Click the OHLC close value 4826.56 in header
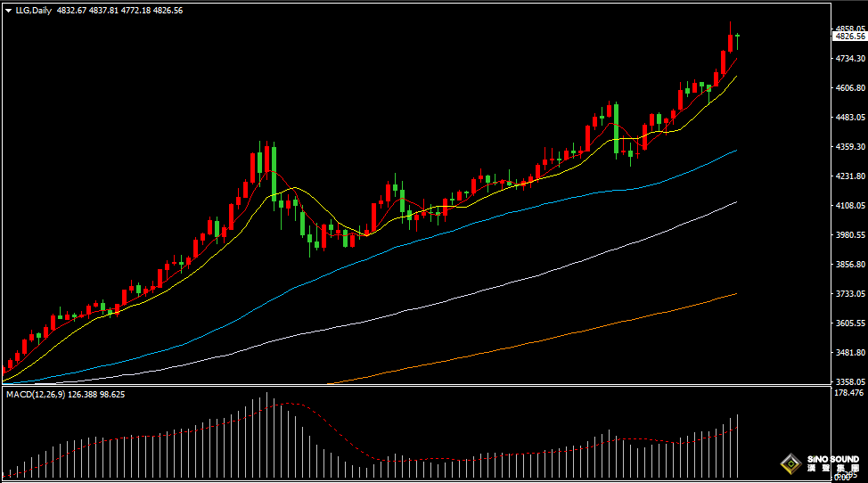 (168, 11)
